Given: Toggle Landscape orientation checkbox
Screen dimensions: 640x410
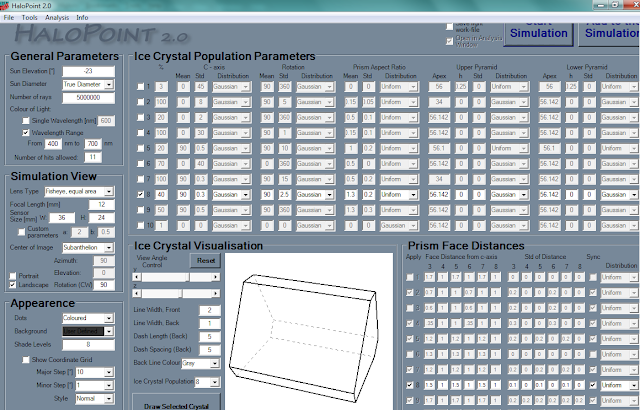Looking at the screenshot, I should [13, 285].
